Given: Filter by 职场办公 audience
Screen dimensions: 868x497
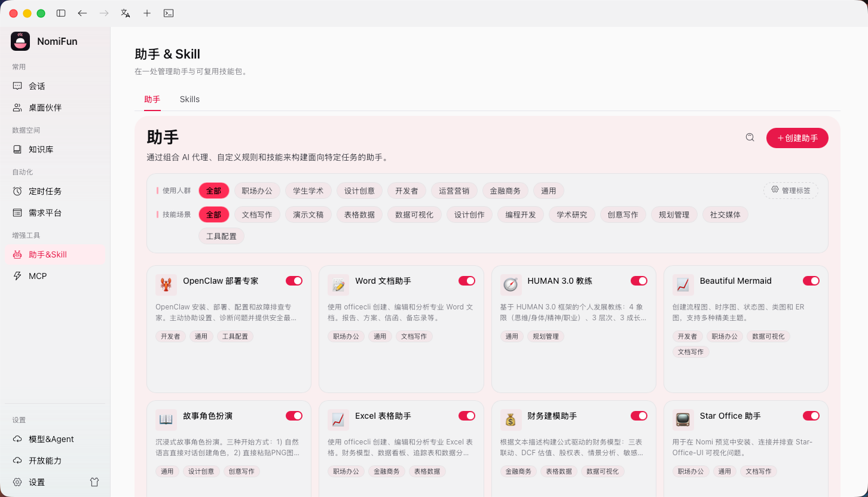Looking at the screenshot, I should click(257, 191).
